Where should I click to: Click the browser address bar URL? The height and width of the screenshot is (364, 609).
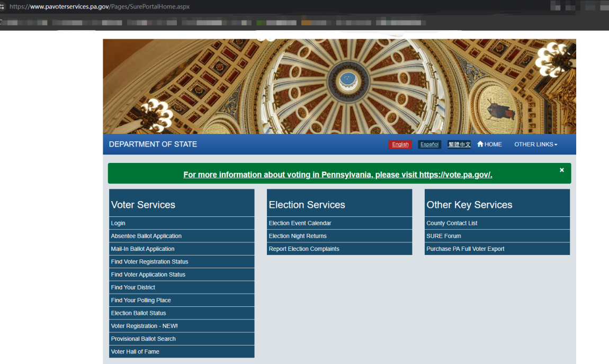click(100, 7)
